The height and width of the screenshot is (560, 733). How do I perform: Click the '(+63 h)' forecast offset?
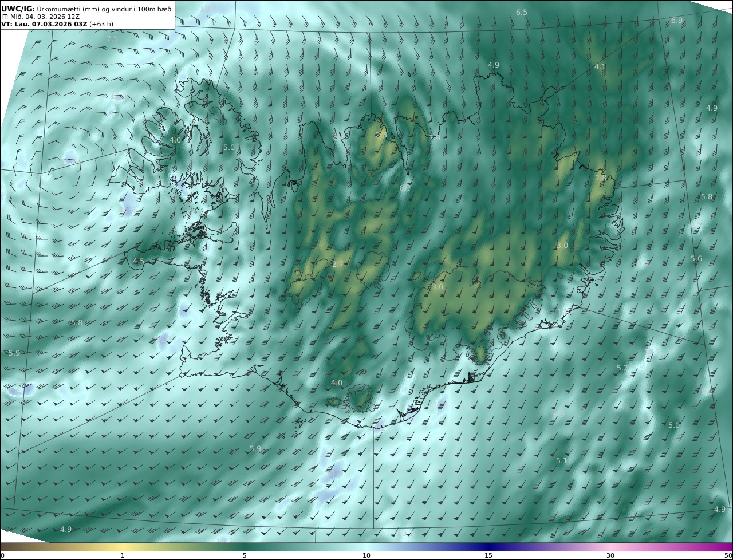[x=102, y=25]
